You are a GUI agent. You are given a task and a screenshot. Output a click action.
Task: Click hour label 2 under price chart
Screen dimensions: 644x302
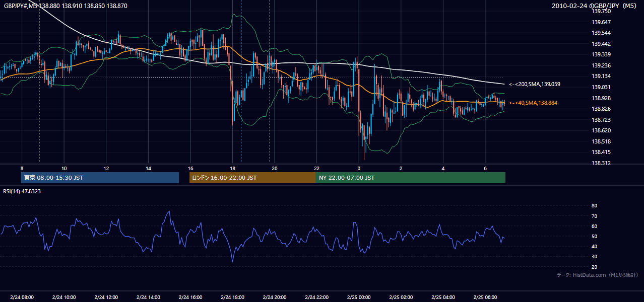[x=401, y=168]
